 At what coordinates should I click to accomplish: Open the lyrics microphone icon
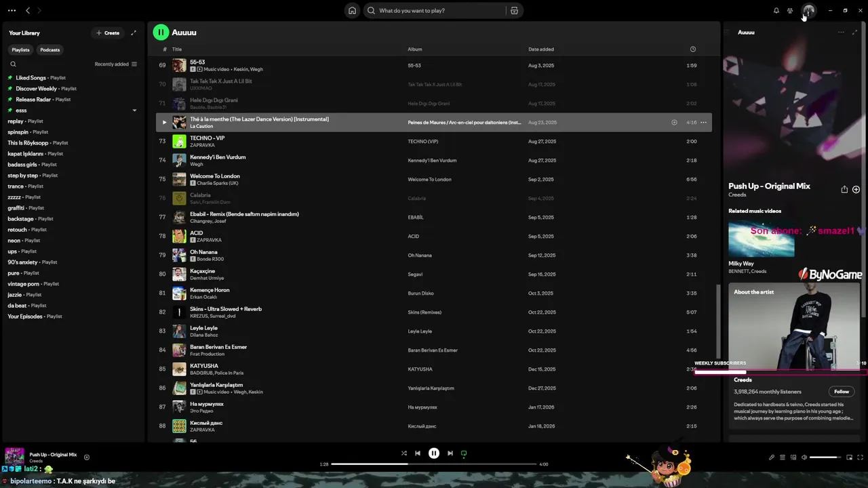pos(772,457)
